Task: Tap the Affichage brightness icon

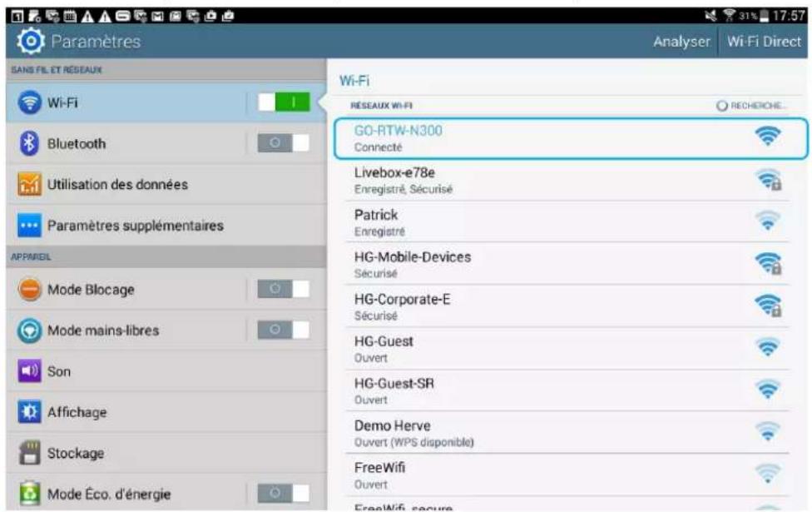Action: [29, 412]
